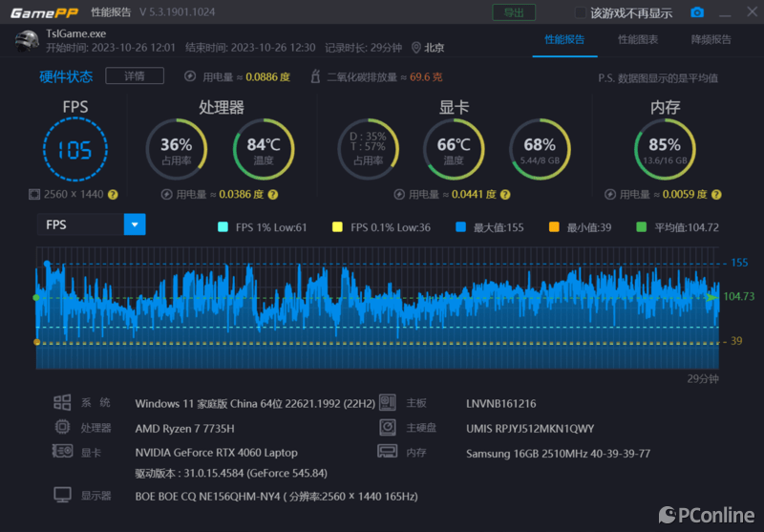Click the LNVNB161216 motherboard text

click(500, 404)
